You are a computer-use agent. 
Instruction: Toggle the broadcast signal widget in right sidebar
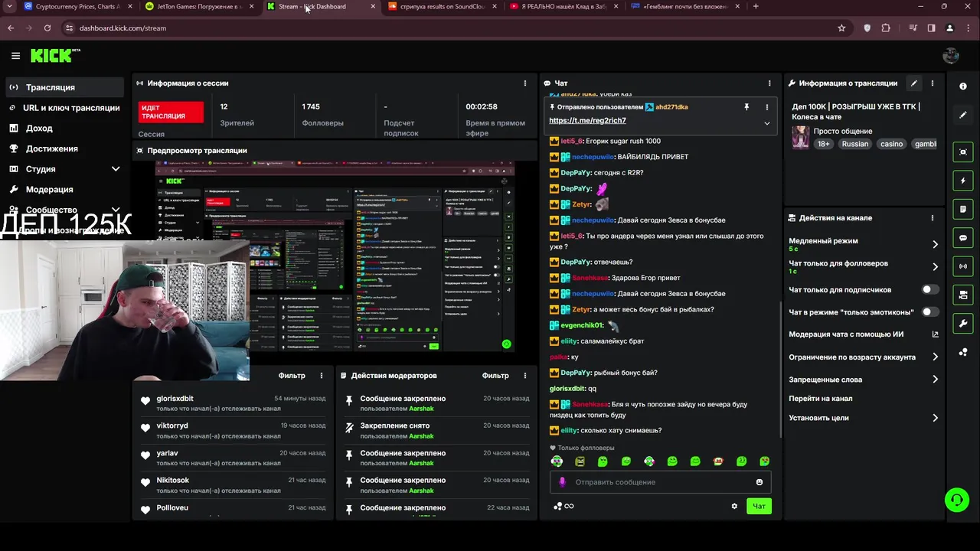tap(963, 266)
